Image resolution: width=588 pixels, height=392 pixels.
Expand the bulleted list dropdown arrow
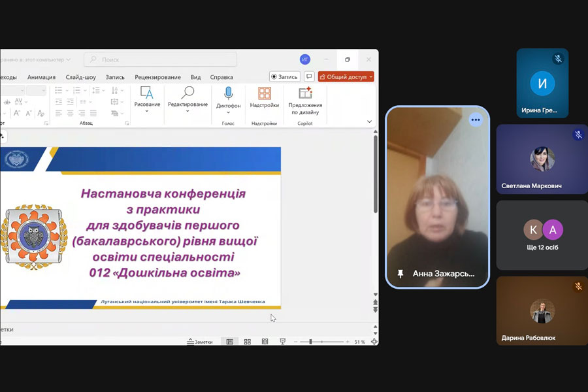coord(67,90)
